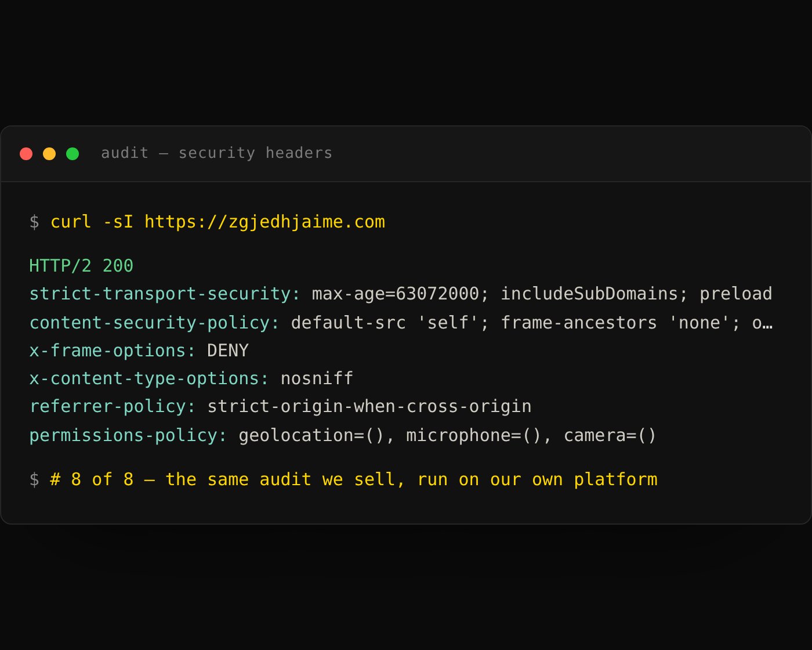This screenshot has height=650, width=812.
Task: Click the 'HTTP/2 200' status line
Action: 81,266
